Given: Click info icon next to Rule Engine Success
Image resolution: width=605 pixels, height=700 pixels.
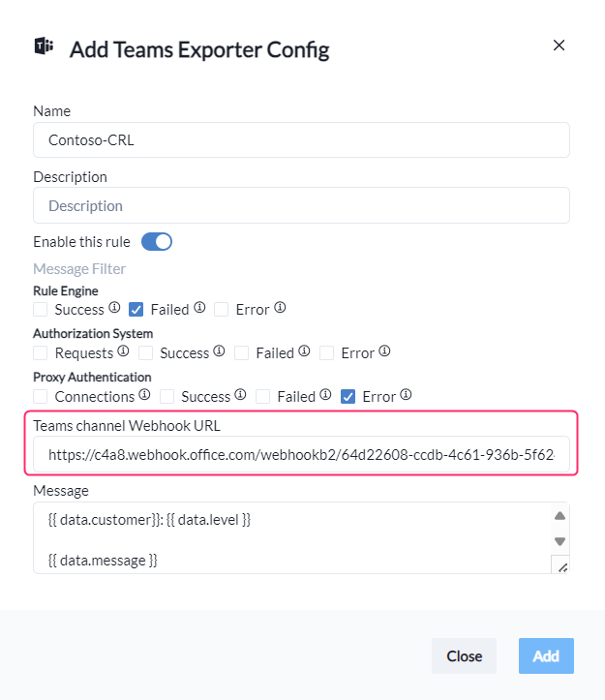Looking at the screenshot, I should [x=114, y=309].
